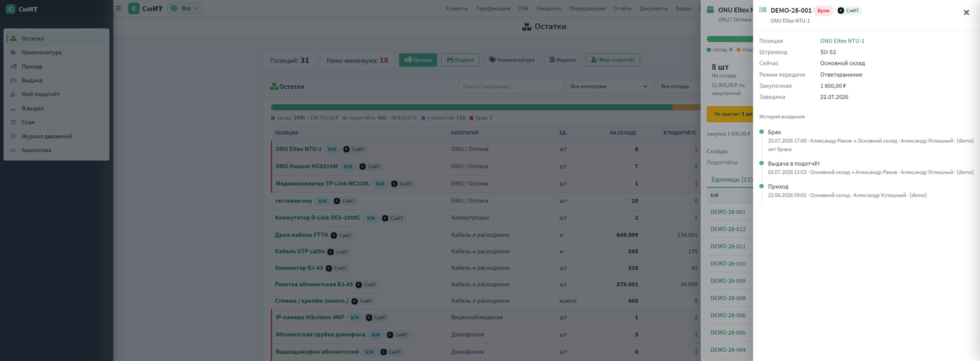Viewport: 980px width, 361px height.
Task: Open Приход via its sidebar icon
Action: click(13, 66)
